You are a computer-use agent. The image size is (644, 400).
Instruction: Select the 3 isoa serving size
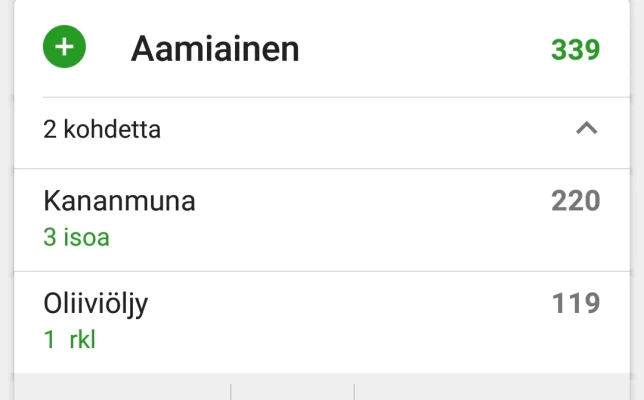click(76, 238)
